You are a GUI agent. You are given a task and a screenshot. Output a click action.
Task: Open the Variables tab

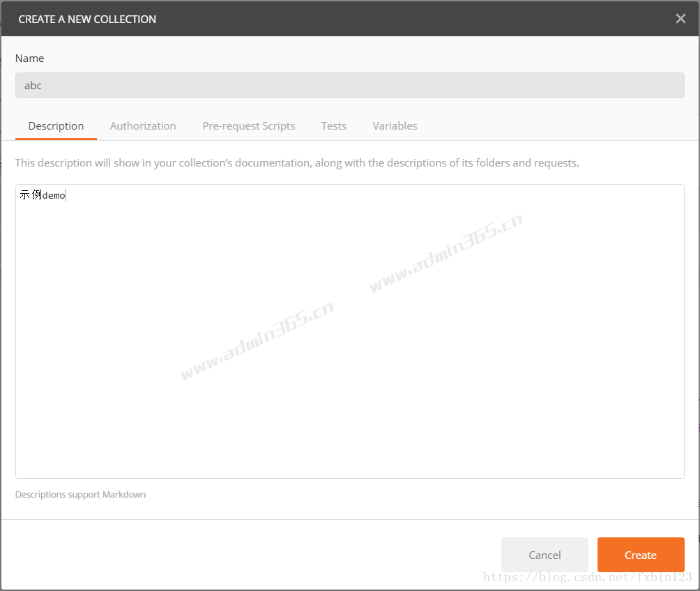395,126
